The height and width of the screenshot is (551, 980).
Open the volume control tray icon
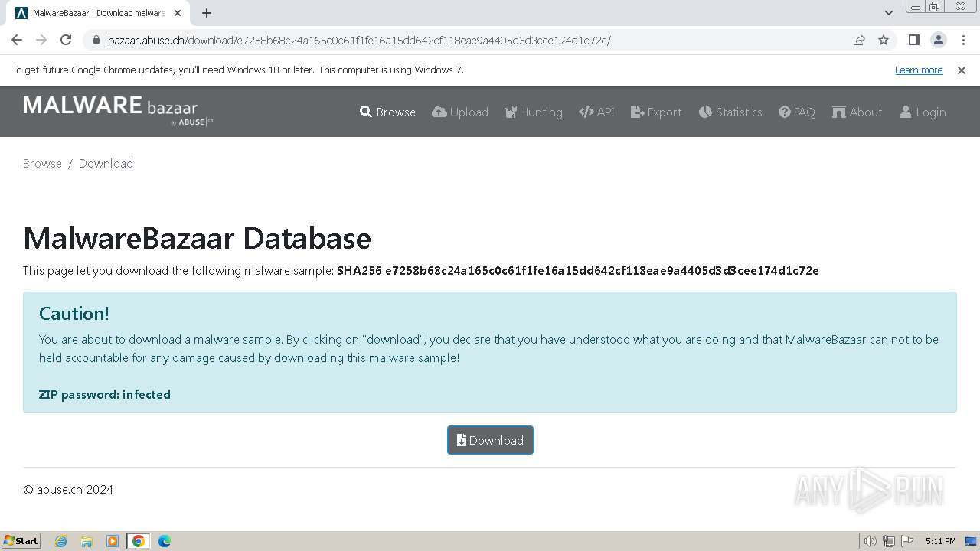click(871, 541)
